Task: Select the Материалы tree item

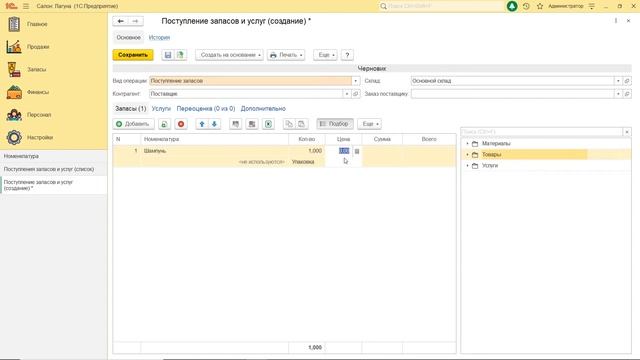Action: 496,144
